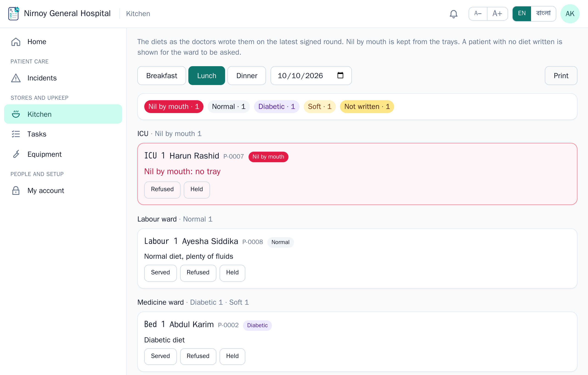The width and height of the screenshot is (588, 375).
Task: Click the Incidents warning triangle icon
Action: coord(16,78)
